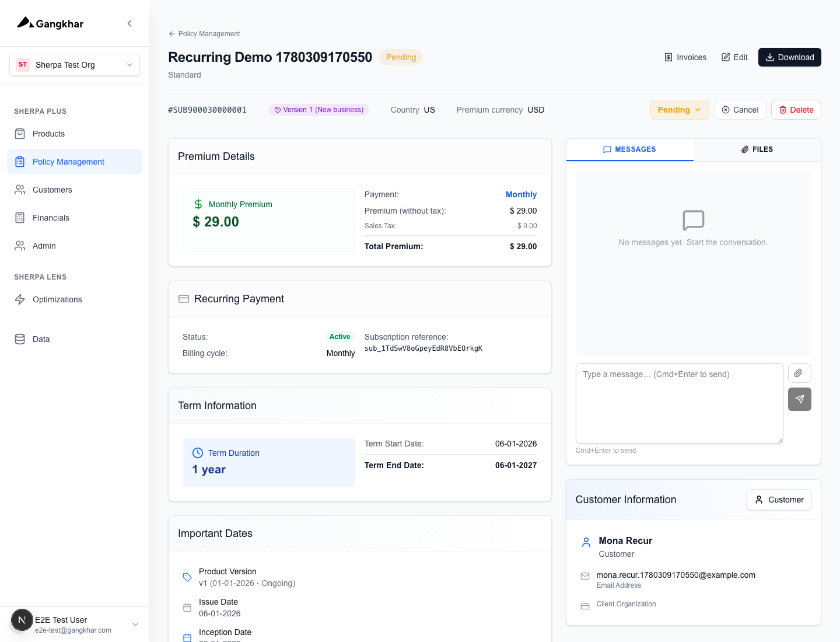Viewport: 840px width, 642px height.
Task: Click the send message paper plane icon
Action: (800, 399)
